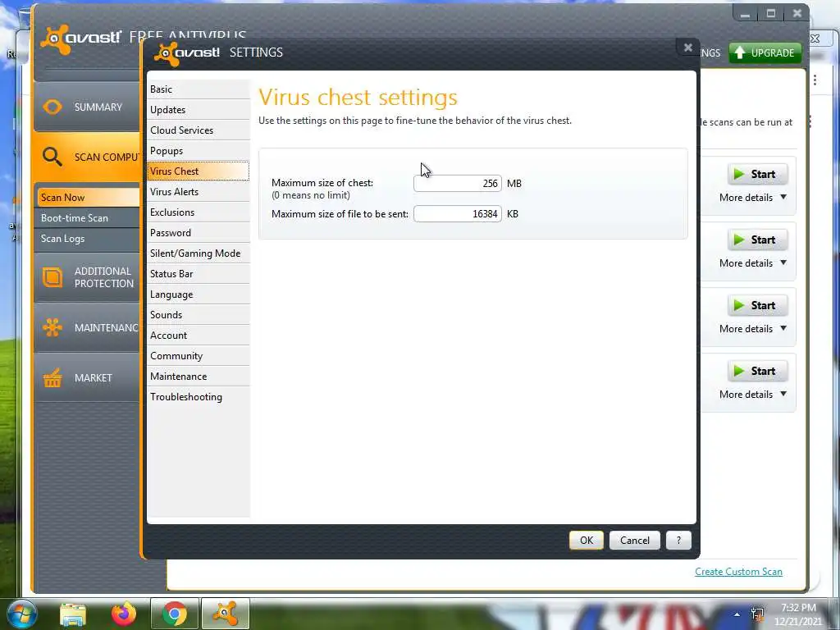
Task: Open Silent/Gaming Mode settings page
Action: click(199, 253)
